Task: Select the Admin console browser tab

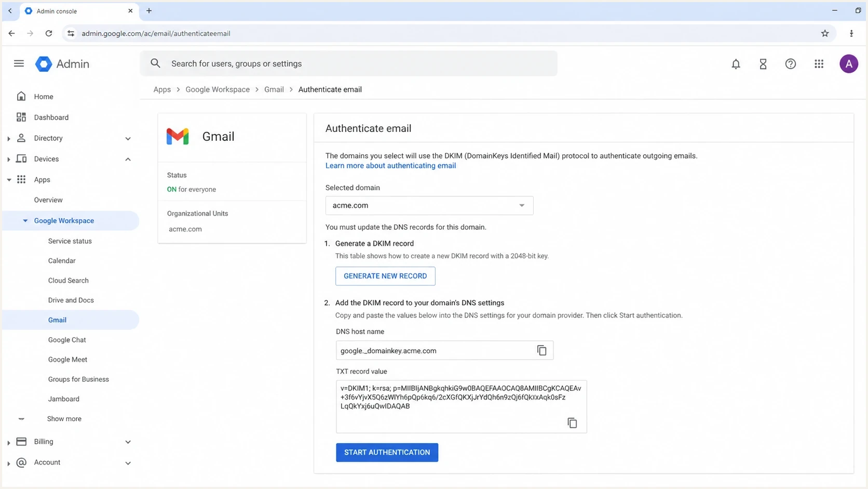Action: (x=79, y=11)
